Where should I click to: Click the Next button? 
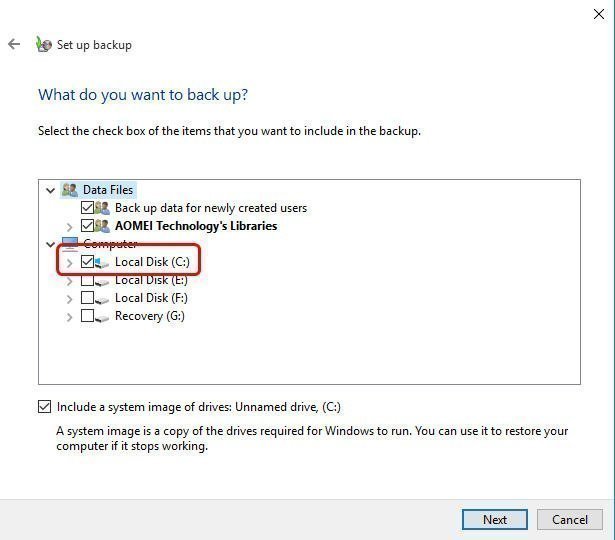pos(494,519)
